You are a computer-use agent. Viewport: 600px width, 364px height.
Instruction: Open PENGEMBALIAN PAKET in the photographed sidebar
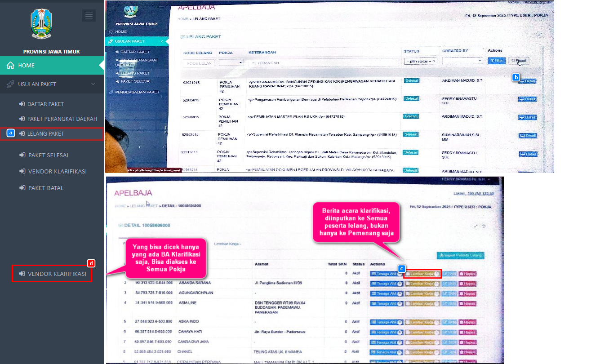click(x=134, y=92)
